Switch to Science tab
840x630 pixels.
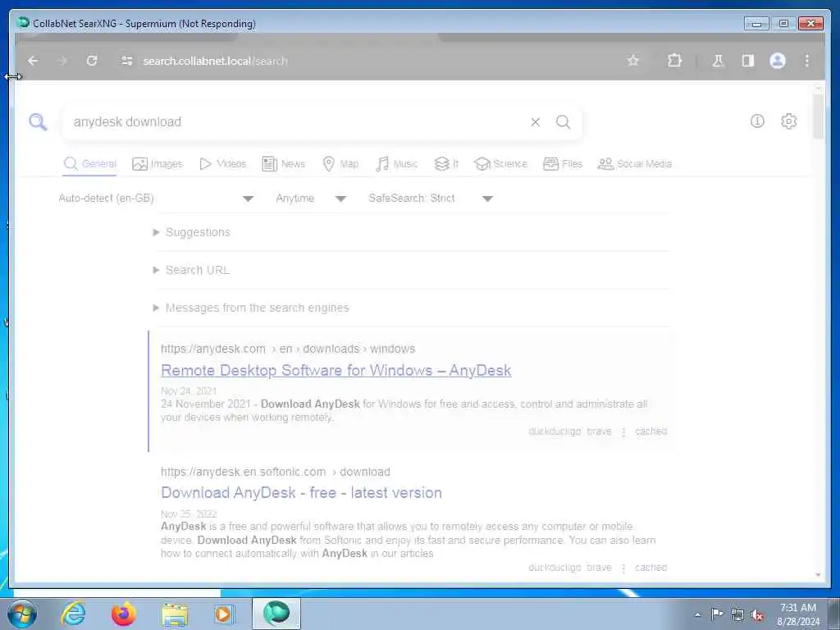click(x=501, y=164)
